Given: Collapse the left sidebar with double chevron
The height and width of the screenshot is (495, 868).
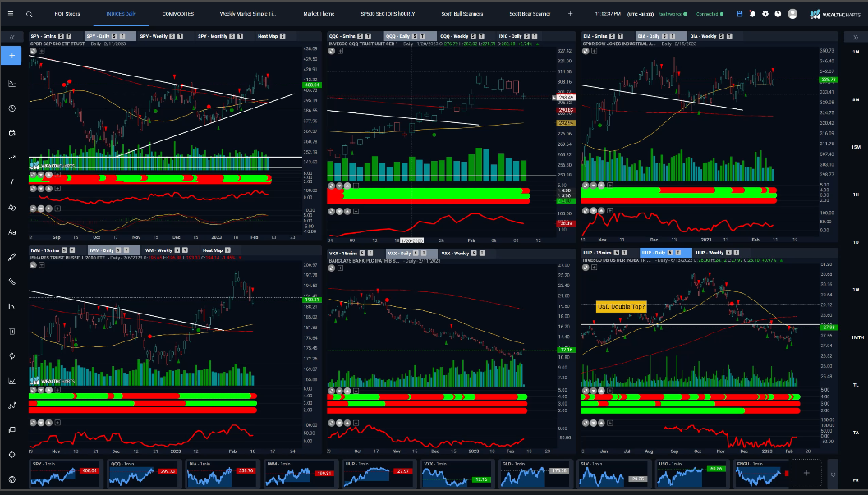Looking at the screenshot, I should (11, 38).
